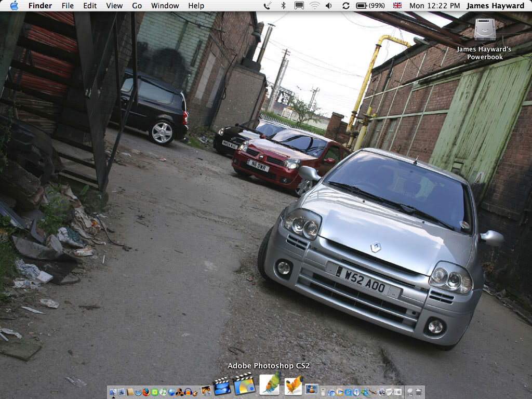Click James Hayward user name in menu bar
Viewport: 532px width, 399px height.
coord(495,6)
